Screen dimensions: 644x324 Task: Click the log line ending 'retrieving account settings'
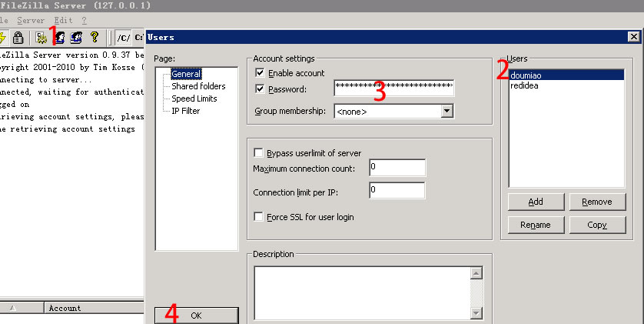coord(68,129)
